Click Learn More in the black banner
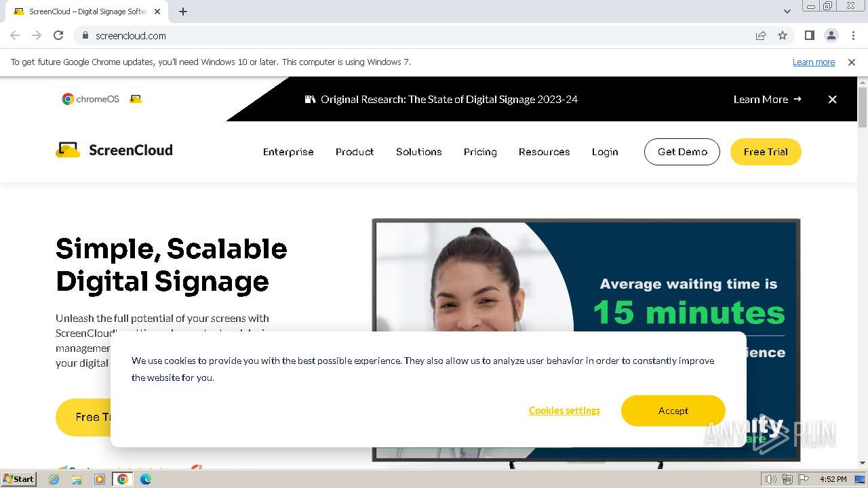The image size is (868, 488). pyautogui.click(x=767, y=99)
